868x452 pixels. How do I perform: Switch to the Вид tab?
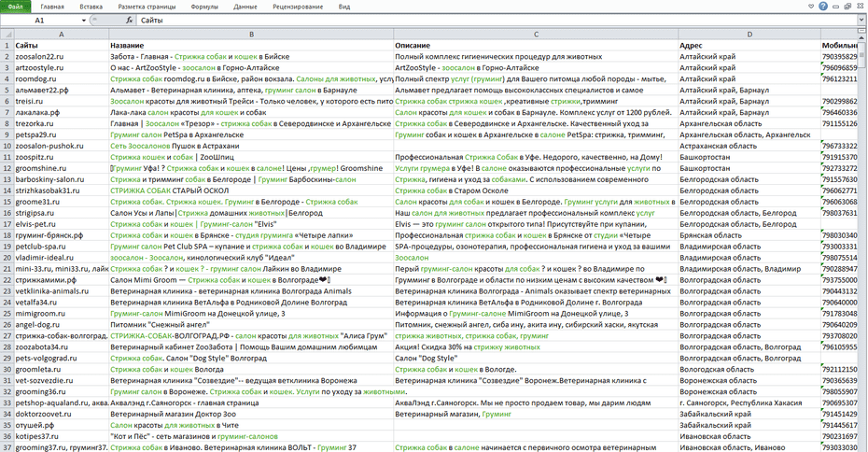click(x=343, y=7)
